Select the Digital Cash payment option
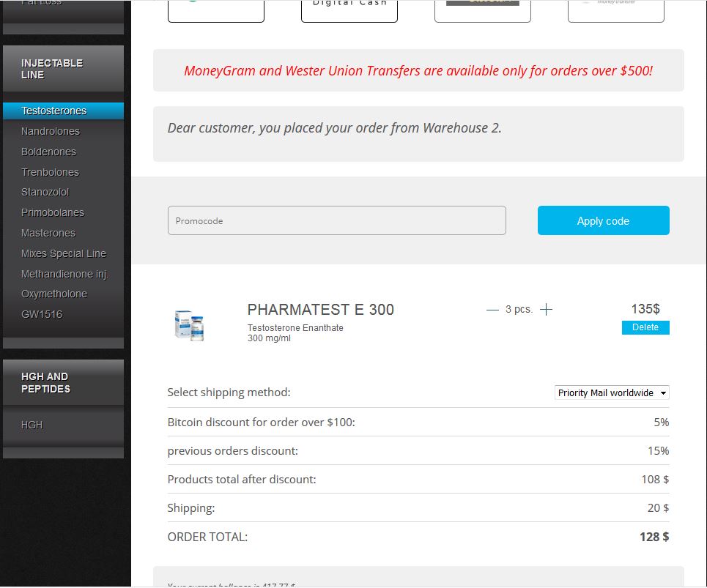This screenshot has width=707, height=588. (349, 10)
